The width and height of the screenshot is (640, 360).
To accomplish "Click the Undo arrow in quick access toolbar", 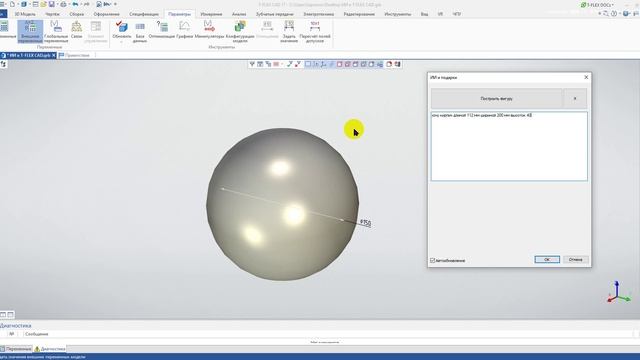I will coord(75,4).
